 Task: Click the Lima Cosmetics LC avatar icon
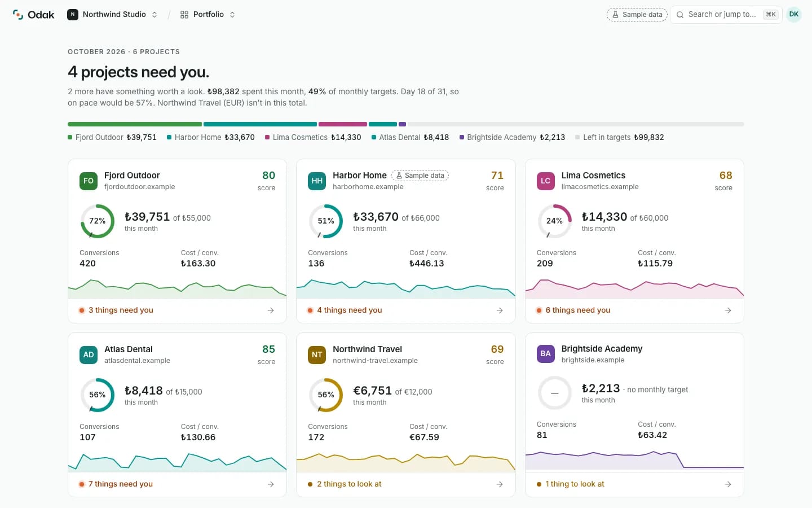(x=545, y=181)
